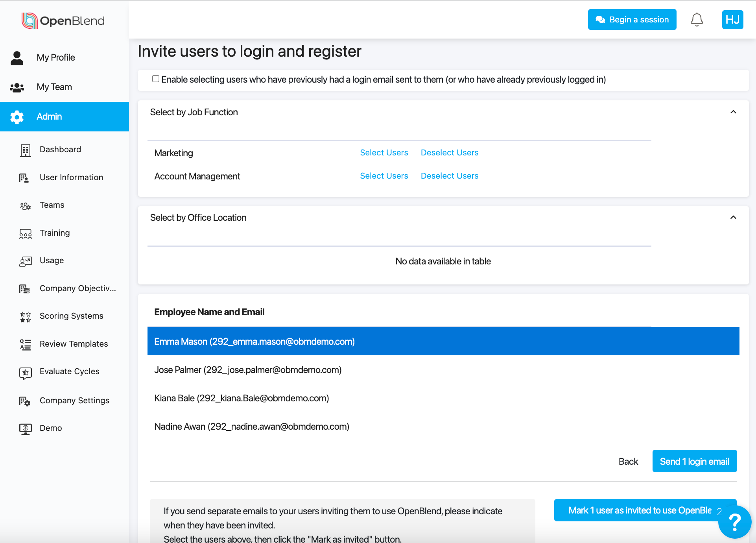Click the Begin a session button
Viewport: 756px width, 543px height.
[632, 20]
